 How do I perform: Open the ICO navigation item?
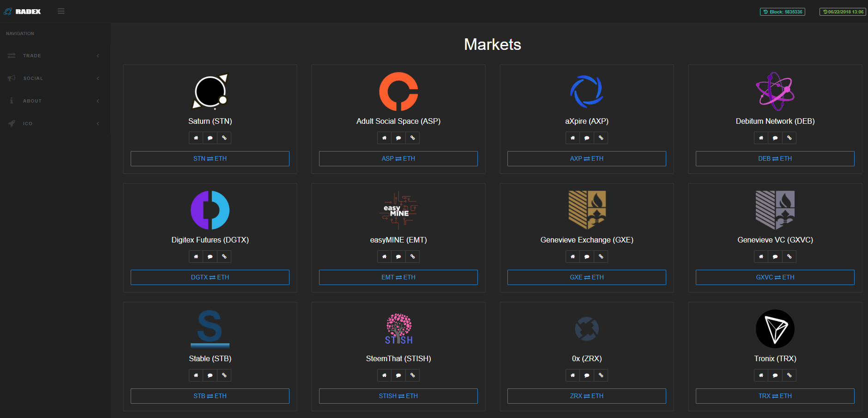pos(55,124)
